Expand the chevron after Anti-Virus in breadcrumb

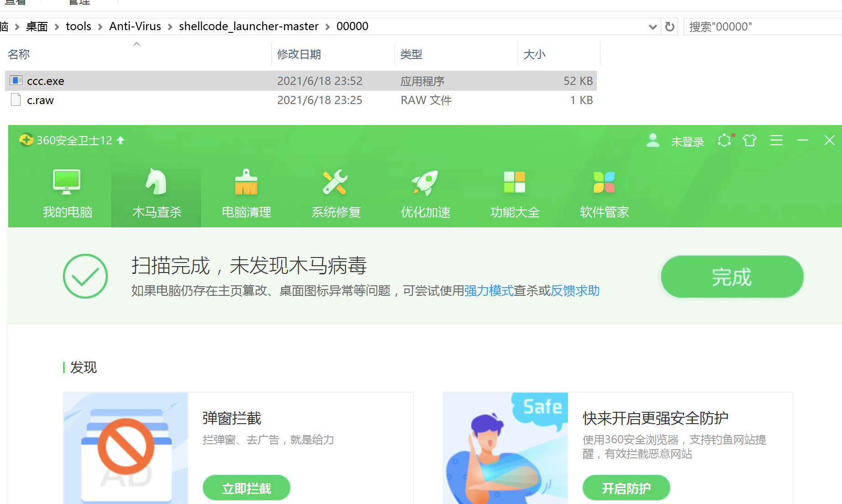(170, 27)
